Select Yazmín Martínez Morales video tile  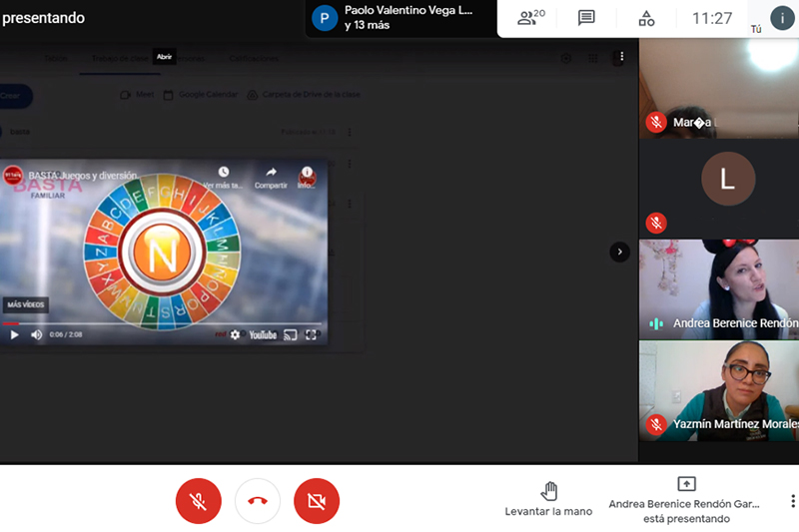[718, 390]
